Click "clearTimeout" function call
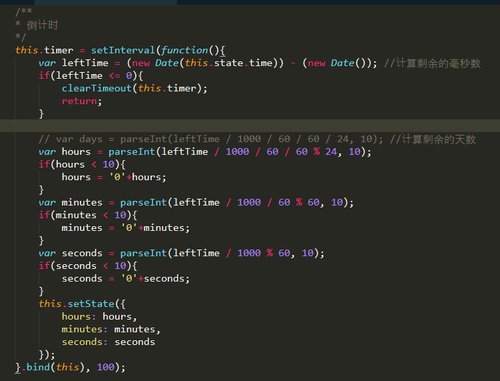 [97, 88]
